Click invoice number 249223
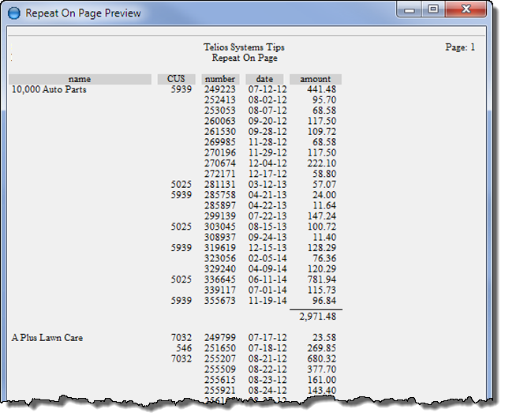Viewport: 505px width, 420px height. point(219,90)
